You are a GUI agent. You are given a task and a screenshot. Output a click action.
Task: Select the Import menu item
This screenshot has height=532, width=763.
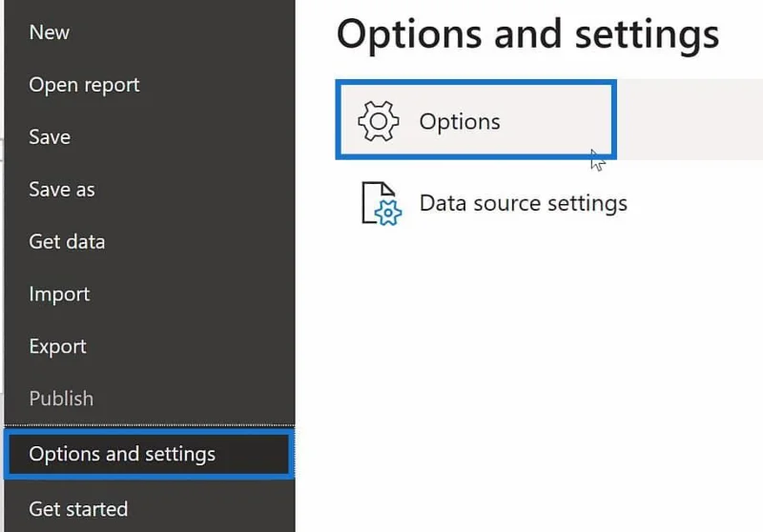click(x=59, y=295)
